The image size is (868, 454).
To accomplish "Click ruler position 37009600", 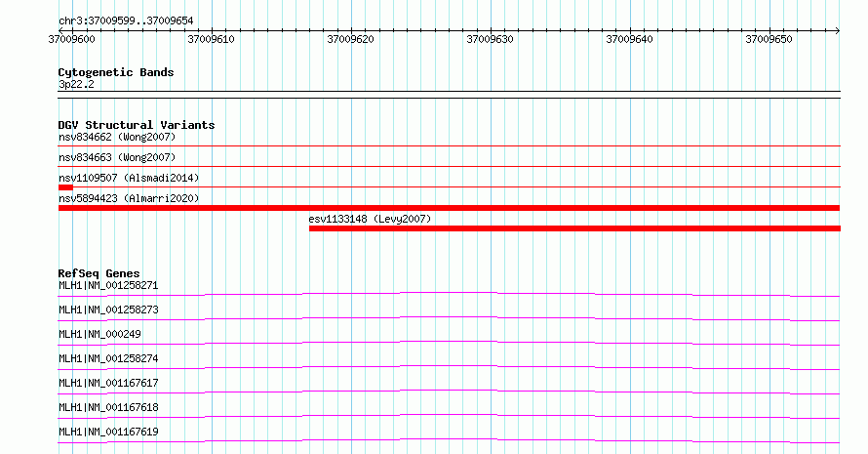I will click(71, 39).
